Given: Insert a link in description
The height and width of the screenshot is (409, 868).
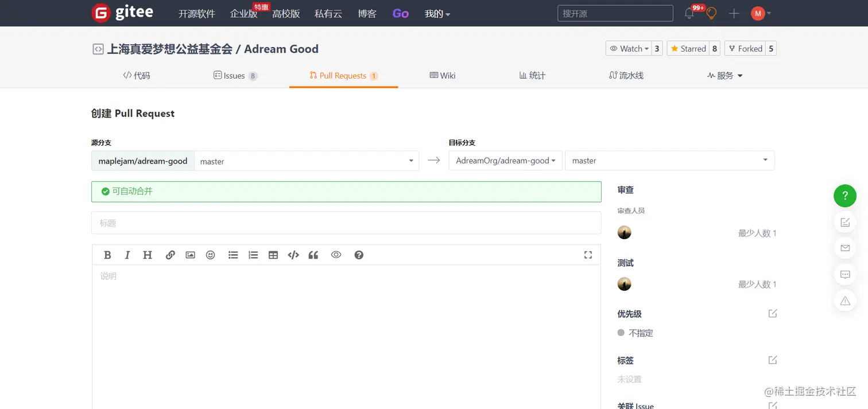Looking at the screenshot, I should point(170,255).
